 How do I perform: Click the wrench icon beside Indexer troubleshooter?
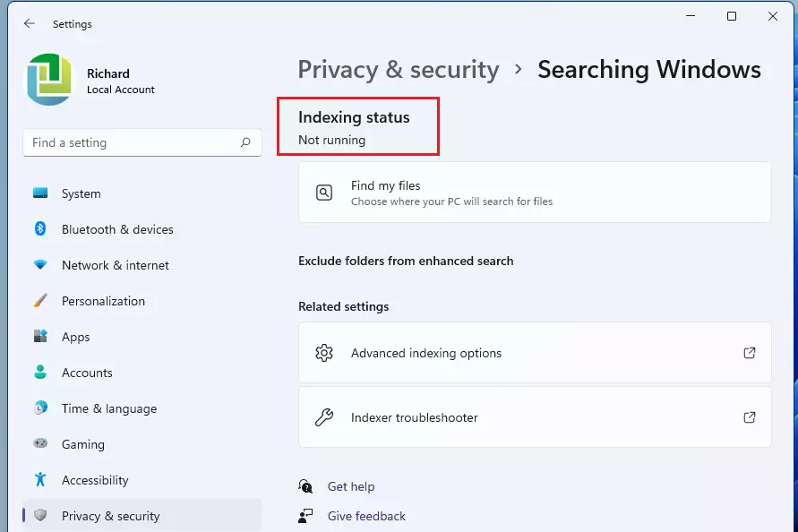tap(324, 417)
